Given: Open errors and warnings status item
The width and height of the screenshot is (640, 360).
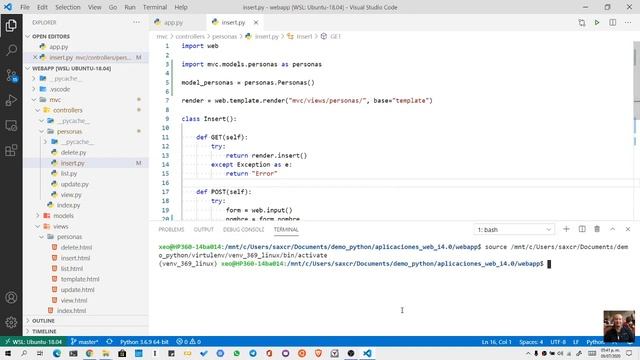Looking at the screenshot, I should coord(189,342).
